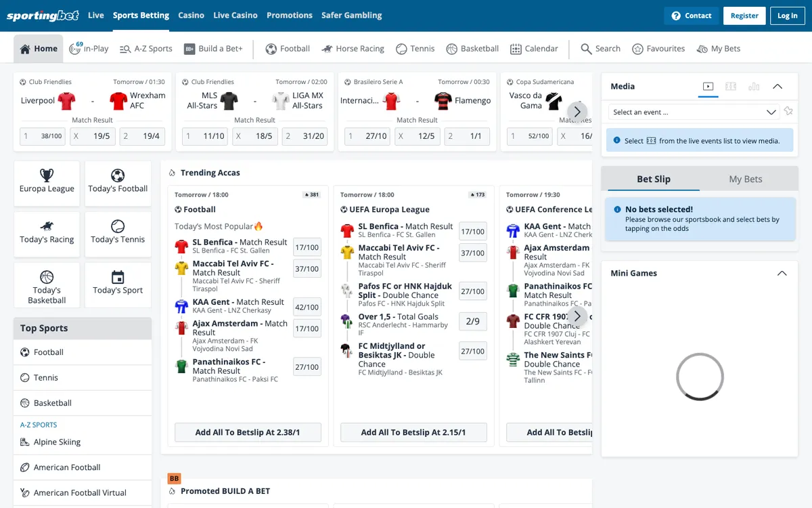Open the Search icon in toolbar
The height and width of the screenshot is (508, 812).
pyautogui.click(x=600, y=49)
